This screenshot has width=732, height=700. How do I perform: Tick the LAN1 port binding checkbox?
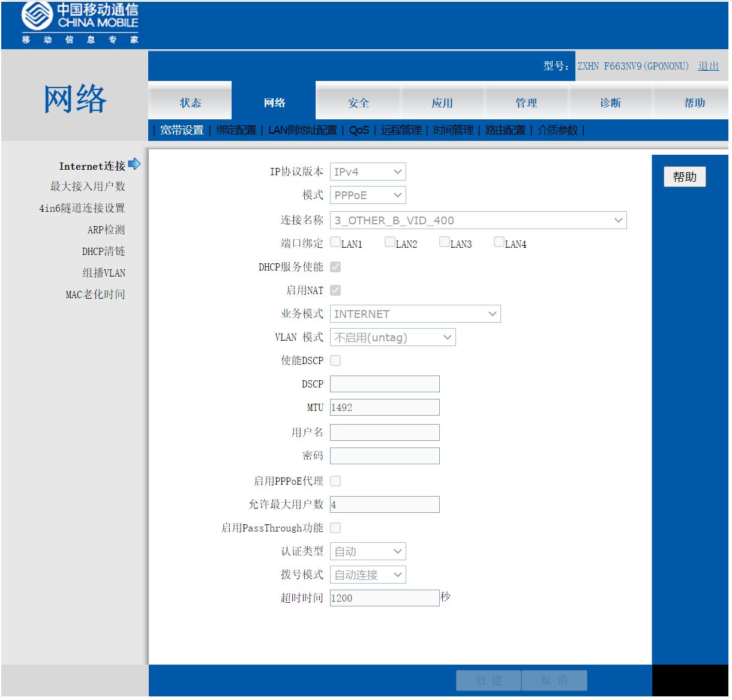(335, 242)
